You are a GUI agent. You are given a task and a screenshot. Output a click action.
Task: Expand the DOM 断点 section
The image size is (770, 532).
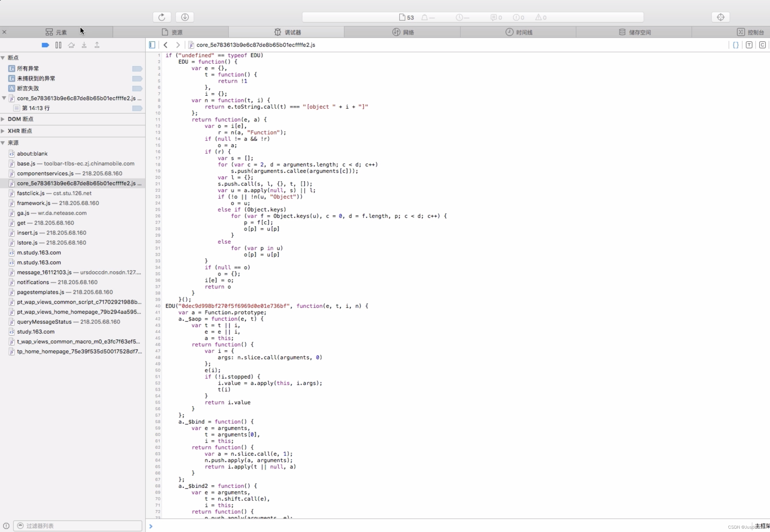[x=3, y=119]
